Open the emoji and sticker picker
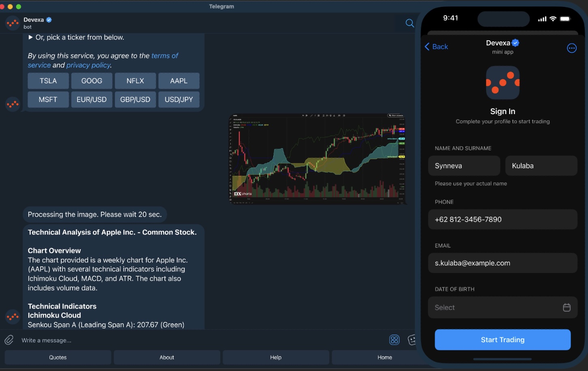This screenshot has height=371, width=588. [x=412, y=340]
